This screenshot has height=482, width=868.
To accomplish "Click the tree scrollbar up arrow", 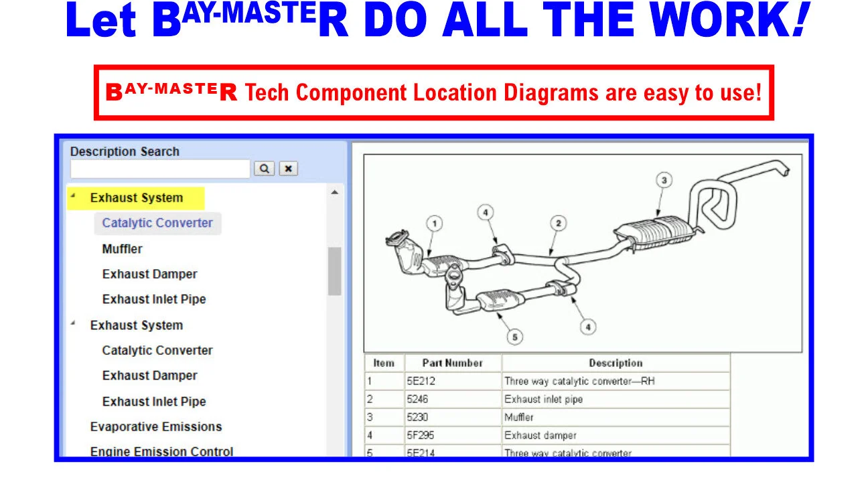I will pos(335,193).
